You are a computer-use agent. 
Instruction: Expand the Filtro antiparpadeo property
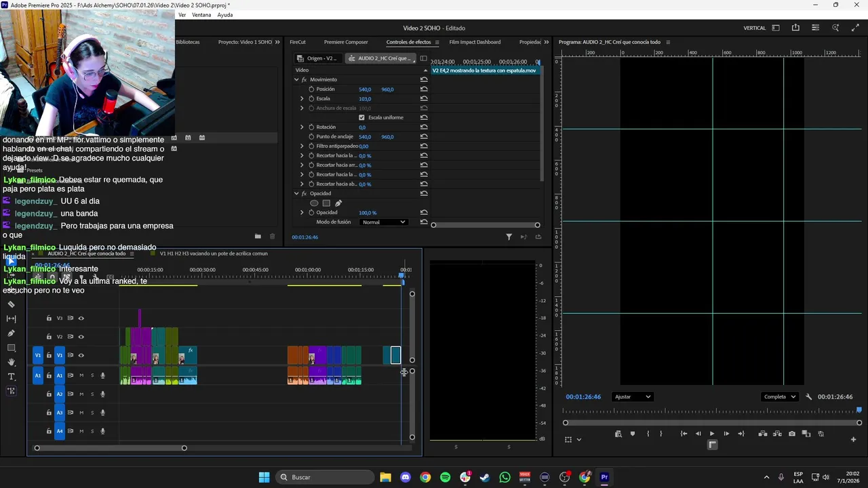tap(302, 146)
